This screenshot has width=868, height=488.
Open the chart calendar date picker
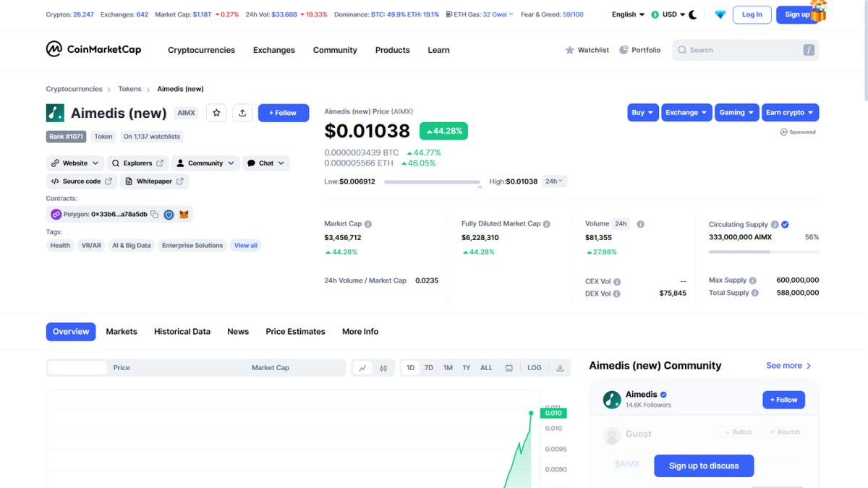[x=509, y=368]
